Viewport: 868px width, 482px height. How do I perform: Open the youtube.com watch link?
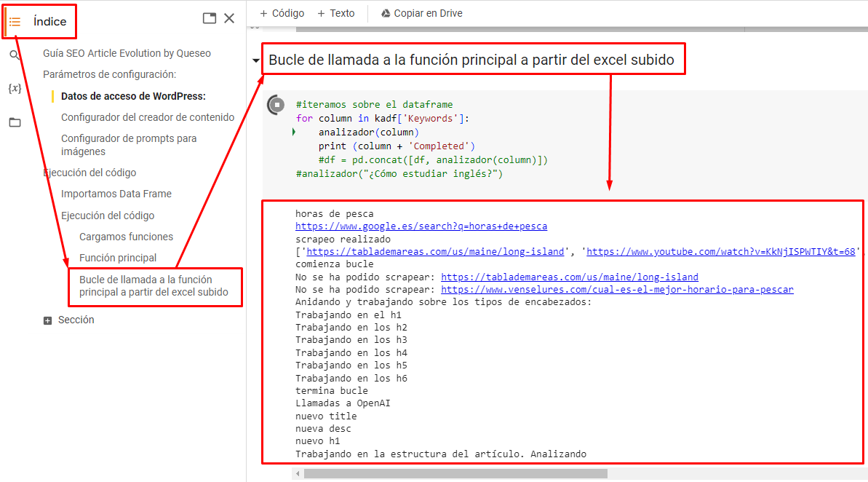(721, 251)
